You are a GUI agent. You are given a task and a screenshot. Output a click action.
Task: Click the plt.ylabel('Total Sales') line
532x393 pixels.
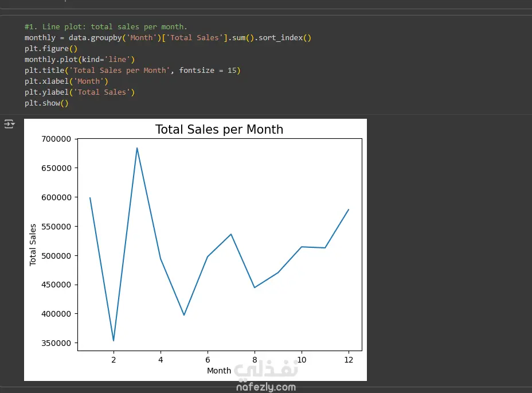(79, 92)
